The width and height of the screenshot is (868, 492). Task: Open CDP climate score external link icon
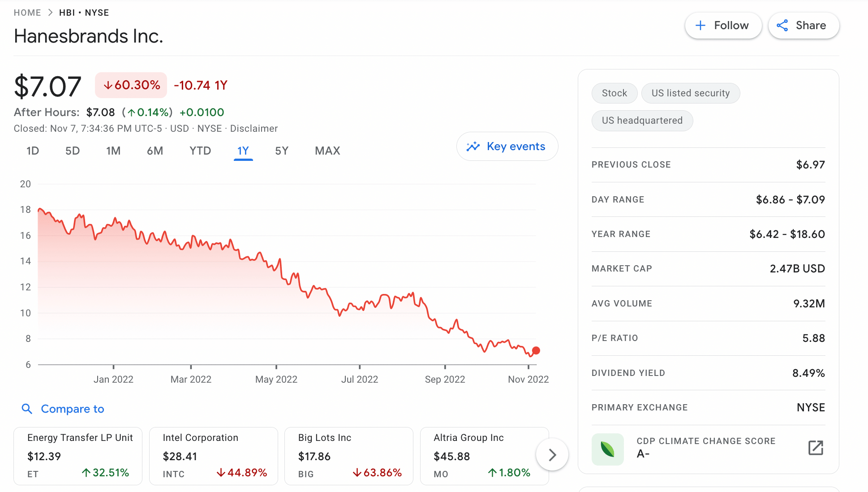816,448
